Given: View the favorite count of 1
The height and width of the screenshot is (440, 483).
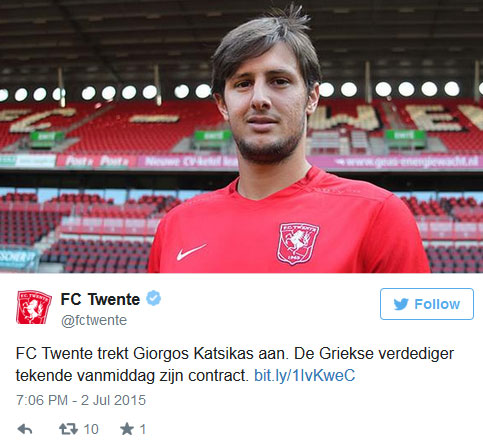Looking at the screenshot, I should (143, 429).
